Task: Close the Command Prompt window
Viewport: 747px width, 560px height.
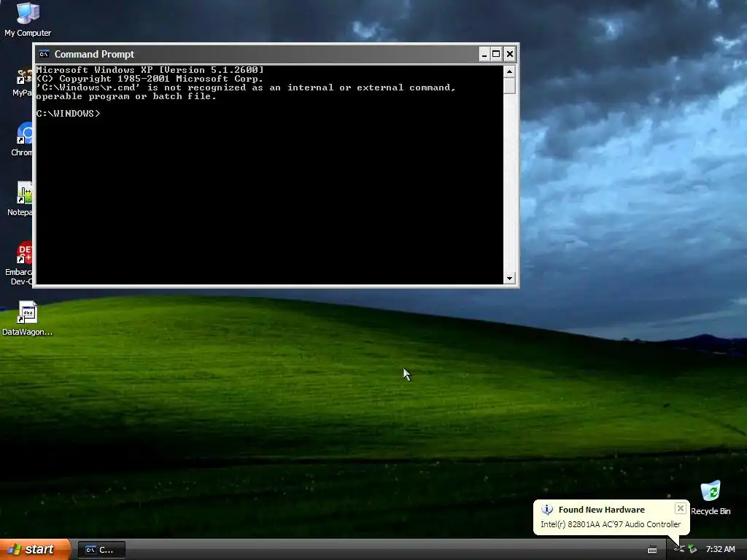Action: tap(509, 54)
